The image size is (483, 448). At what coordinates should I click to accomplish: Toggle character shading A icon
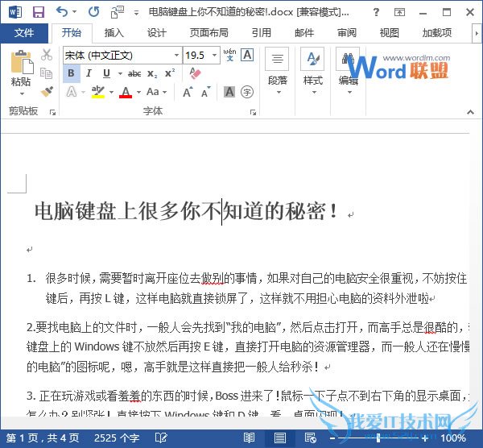point(229,92)
